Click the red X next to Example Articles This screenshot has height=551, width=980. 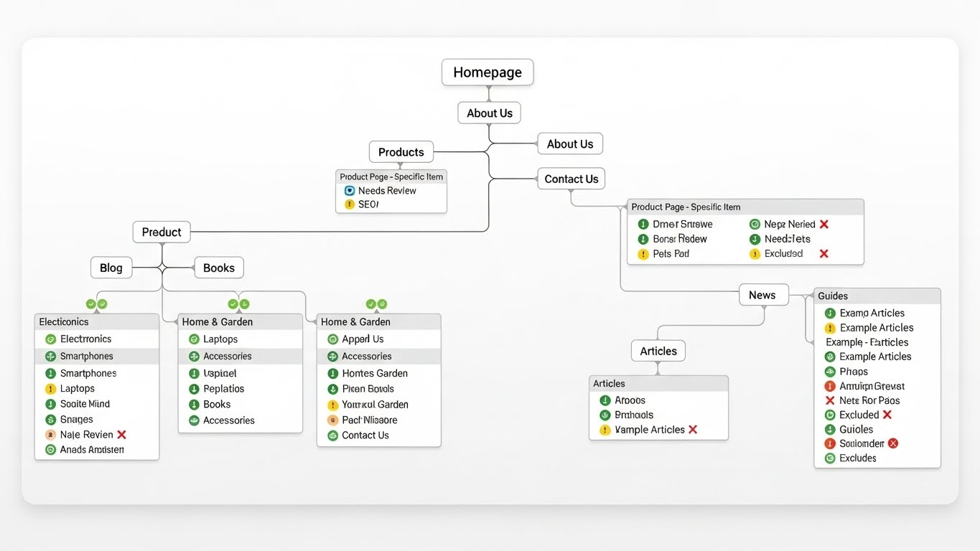[x=692, y=430]
